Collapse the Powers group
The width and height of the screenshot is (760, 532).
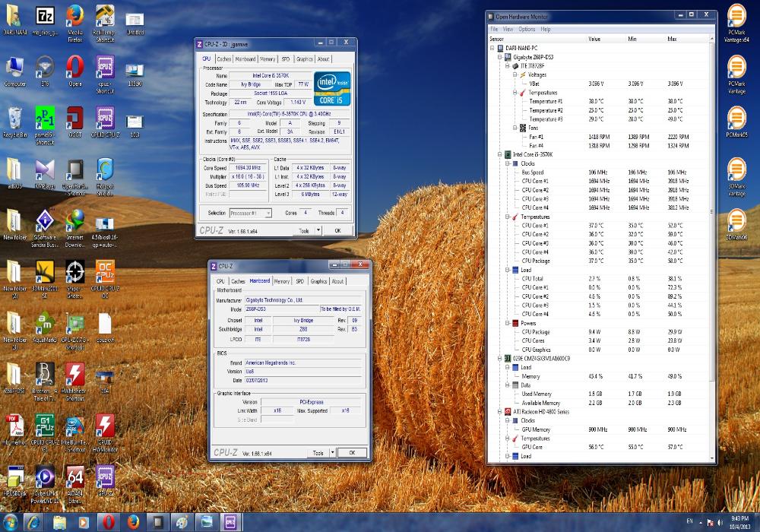click(x=508, y=323)
